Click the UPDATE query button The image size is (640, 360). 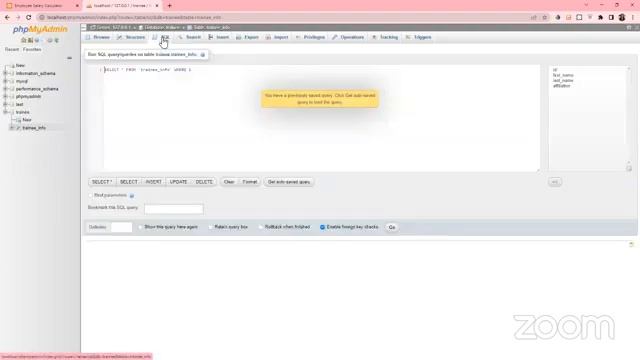pyautogui.click(x=178, y=182)
